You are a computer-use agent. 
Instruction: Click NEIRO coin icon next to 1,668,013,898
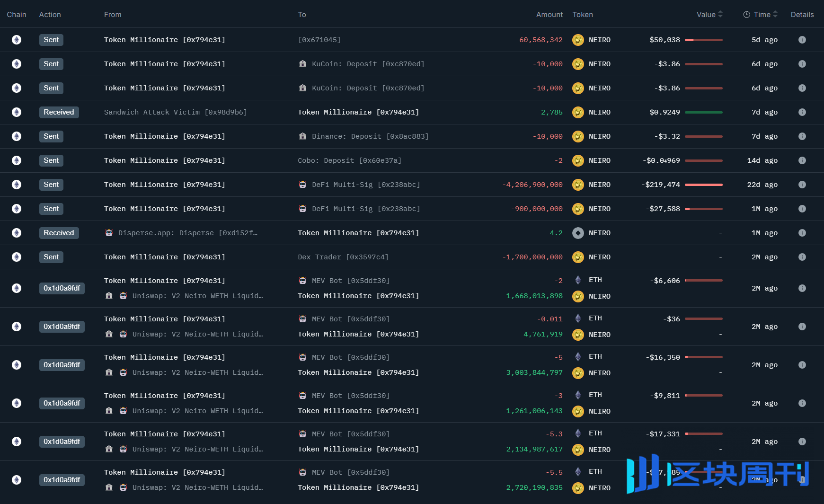click(578, 296)
